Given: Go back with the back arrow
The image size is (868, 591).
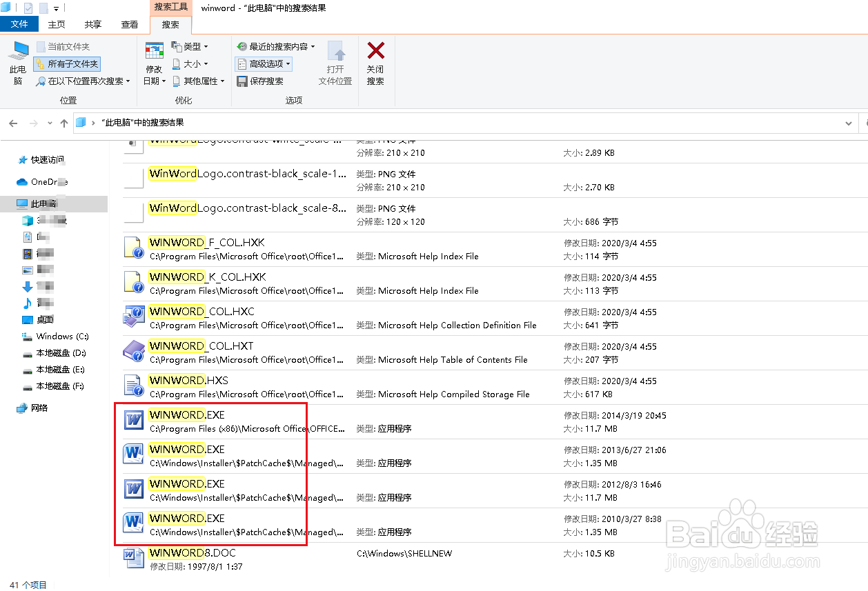Looking at the screenshot, I should pyautogui.click(x=14, y=123).
